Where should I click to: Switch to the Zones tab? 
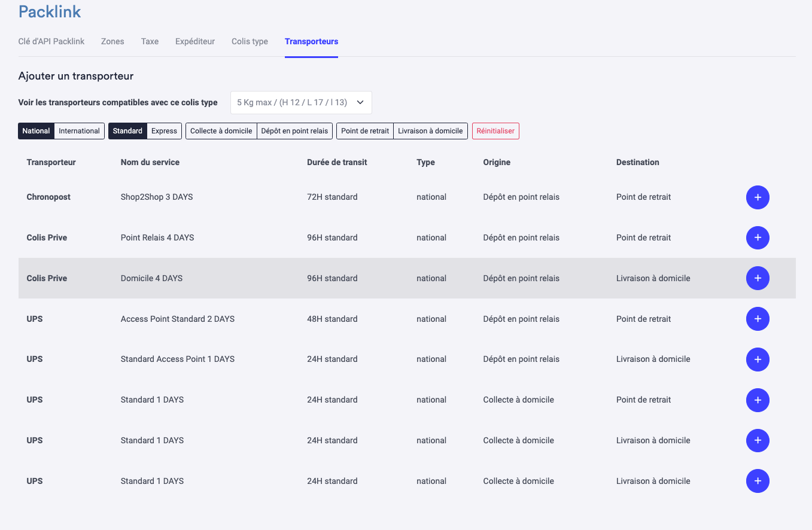[x=112, y=41]
